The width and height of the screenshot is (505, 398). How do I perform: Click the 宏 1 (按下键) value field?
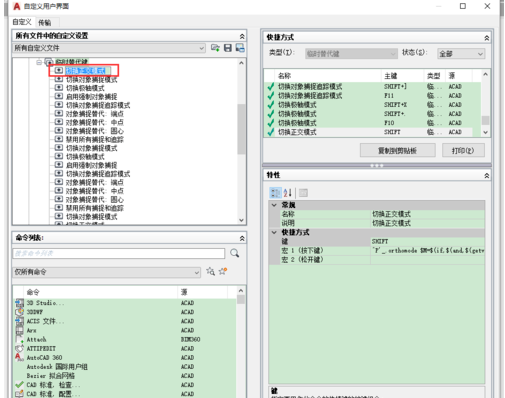click(x=428, y=250)
